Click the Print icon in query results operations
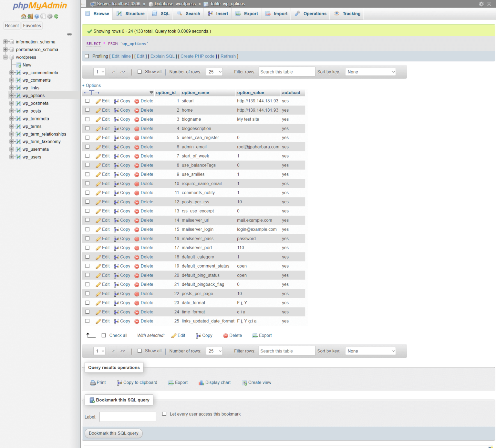The image size is (496, 448). tap(93, 383)
